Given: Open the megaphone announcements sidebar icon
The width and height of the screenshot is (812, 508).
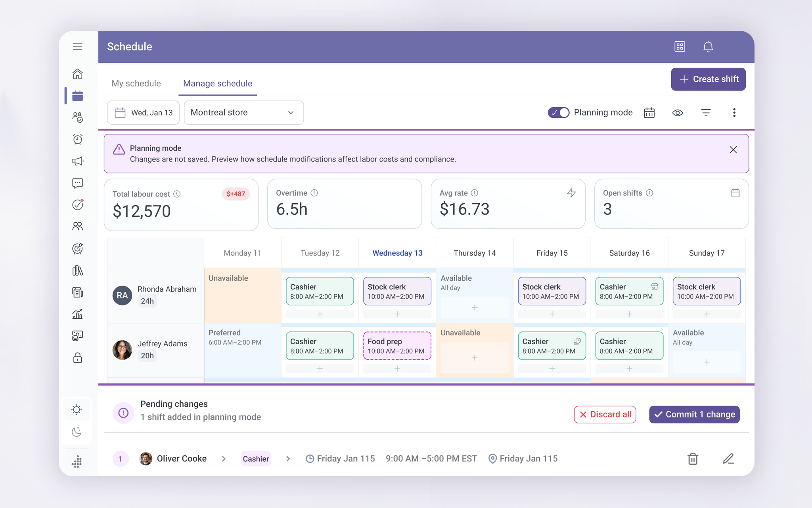Looking at the screenshot, I should click(x=78, y=161).
